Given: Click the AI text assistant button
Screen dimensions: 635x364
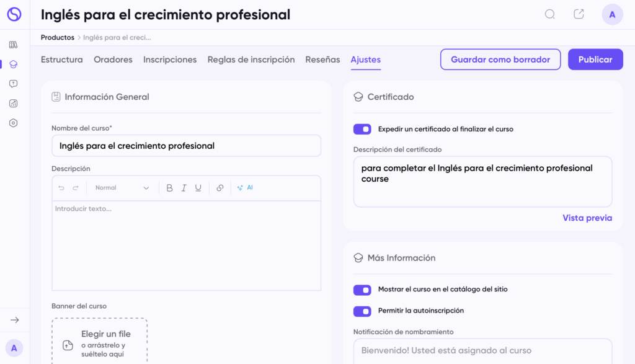Looking at the screenshot, I should point(245,188).
